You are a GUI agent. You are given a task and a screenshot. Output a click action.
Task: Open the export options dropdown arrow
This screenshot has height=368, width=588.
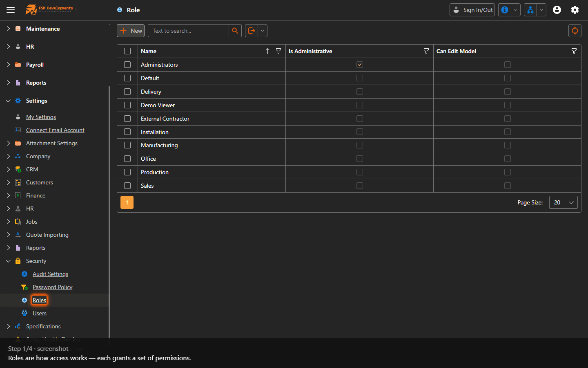tap(263, 31)
